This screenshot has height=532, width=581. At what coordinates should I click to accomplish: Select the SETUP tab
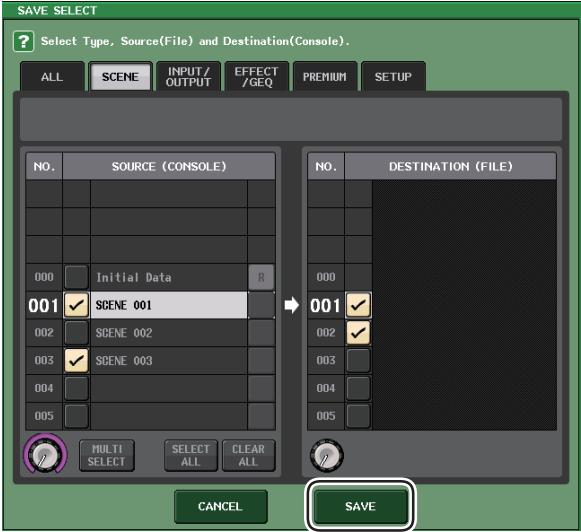393,77
